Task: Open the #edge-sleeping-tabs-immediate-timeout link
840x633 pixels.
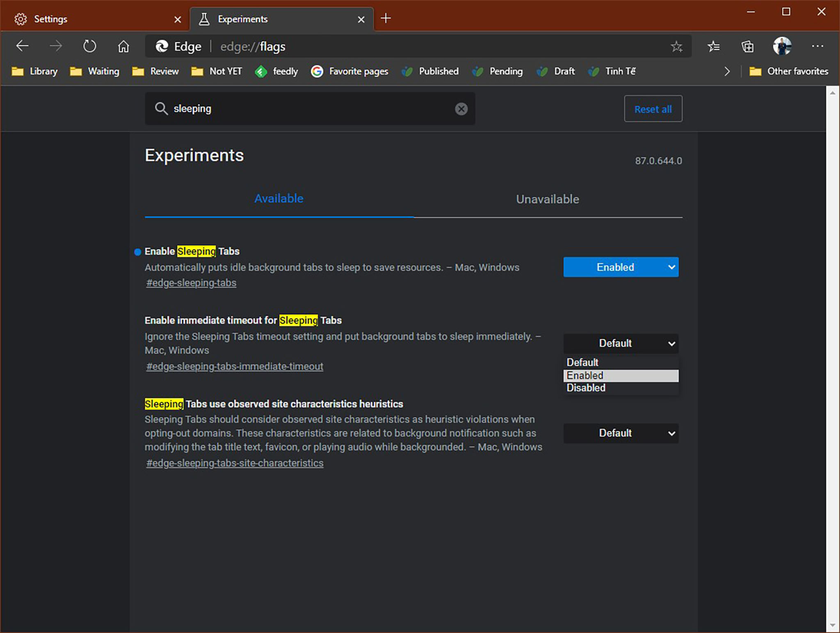Action: pos(235,366)
